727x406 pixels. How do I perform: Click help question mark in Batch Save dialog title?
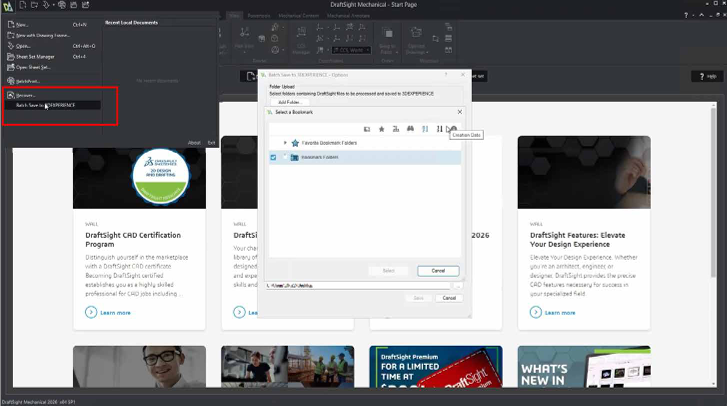point(446,75)
